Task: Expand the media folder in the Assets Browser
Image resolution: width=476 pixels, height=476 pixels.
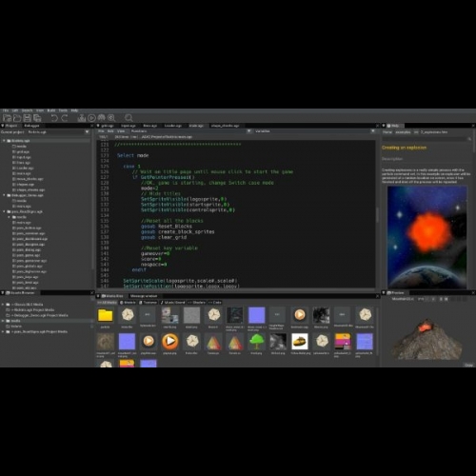Action: (x=3, y=321)
